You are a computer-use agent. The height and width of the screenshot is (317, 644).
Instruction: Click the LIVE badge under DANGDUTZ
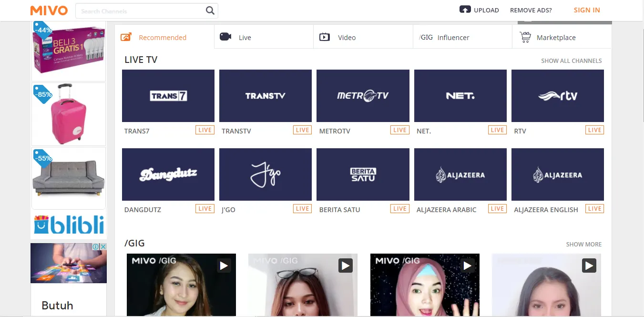point(205,208)
